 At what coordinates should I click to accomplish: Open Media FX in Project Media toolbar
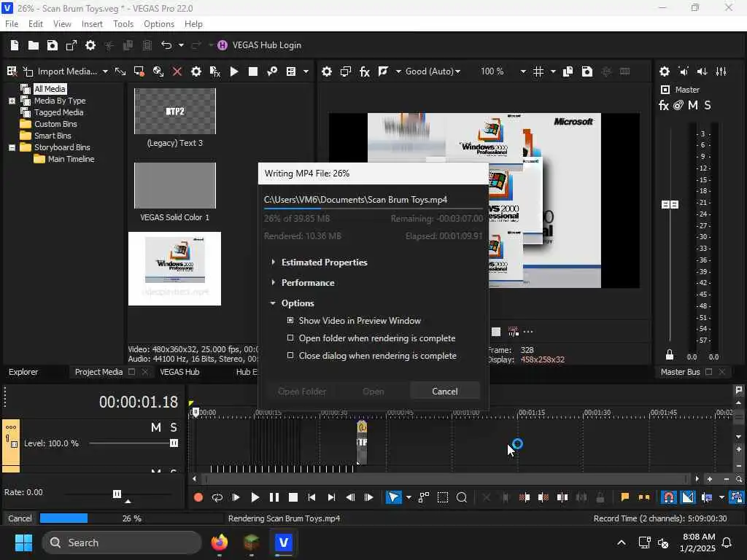(215, 71)
